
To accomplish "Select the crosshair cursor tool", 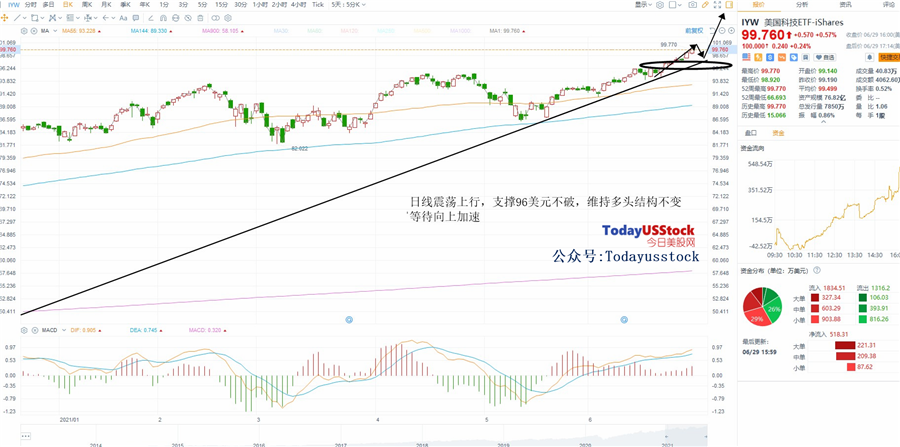I will (5, 18).
